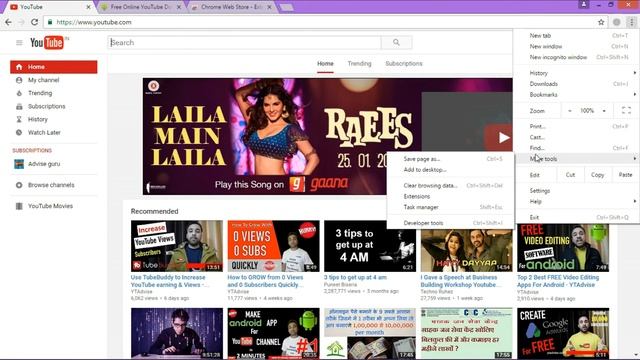Expand the Help submenu
The image size is (640, 360).
pyautogui.click(x=576, y=201)
